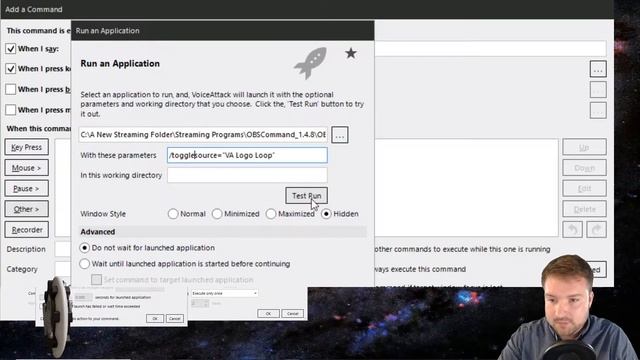
Task: Tick Set command to target launched application
Action: 96,280
